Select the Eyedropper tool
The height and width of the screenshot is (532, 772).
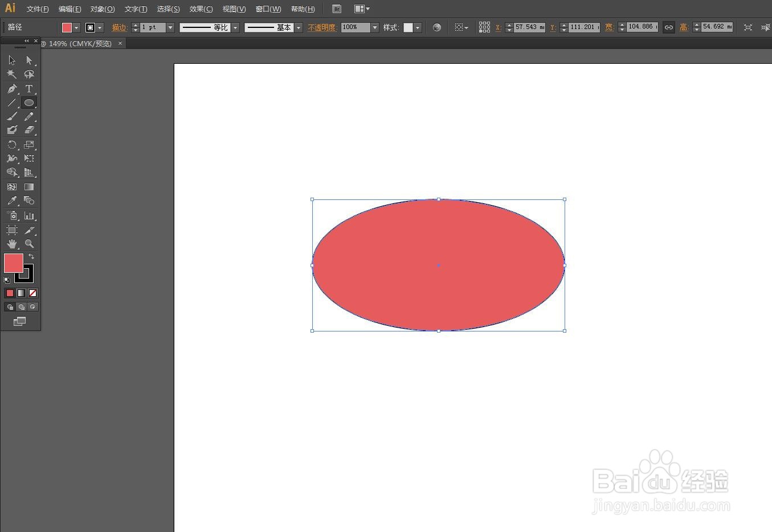pyautogui.click(x=12, y=200)
